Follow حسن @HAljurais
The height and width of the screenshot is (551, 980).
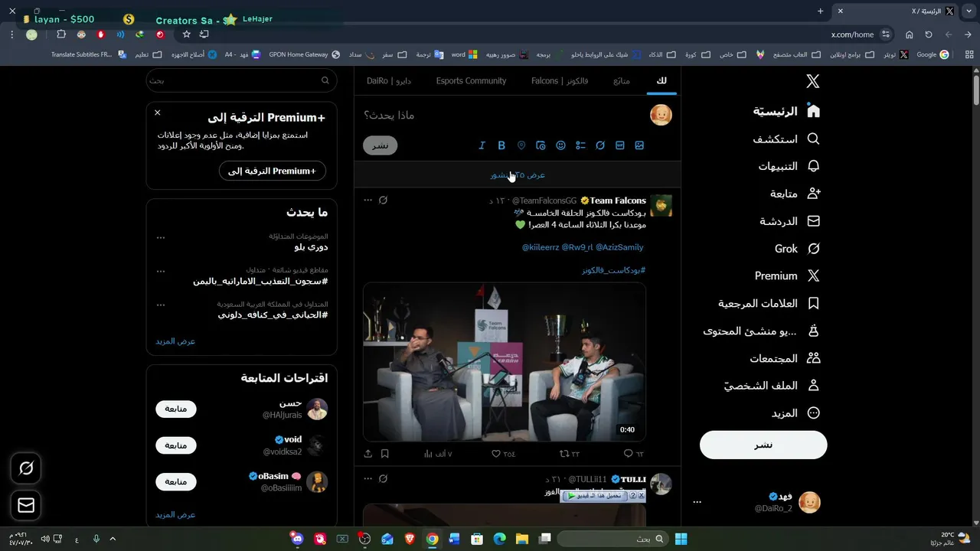click(176, 409)
